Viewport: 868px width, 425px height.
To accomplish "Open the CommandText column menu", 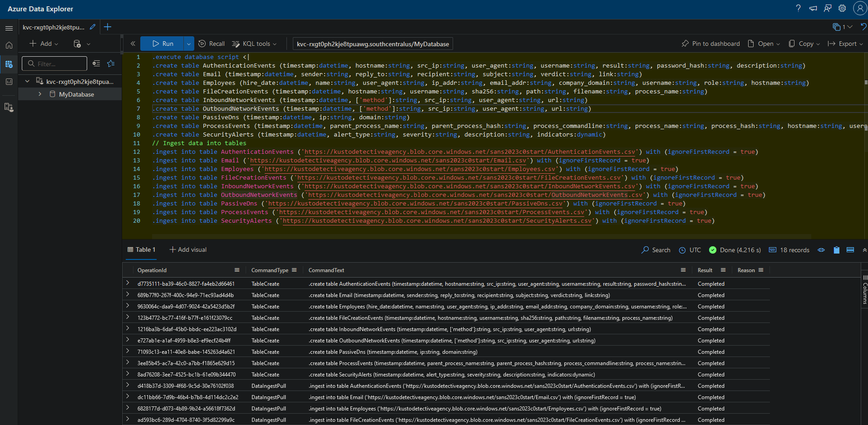I will pos(683,270).
